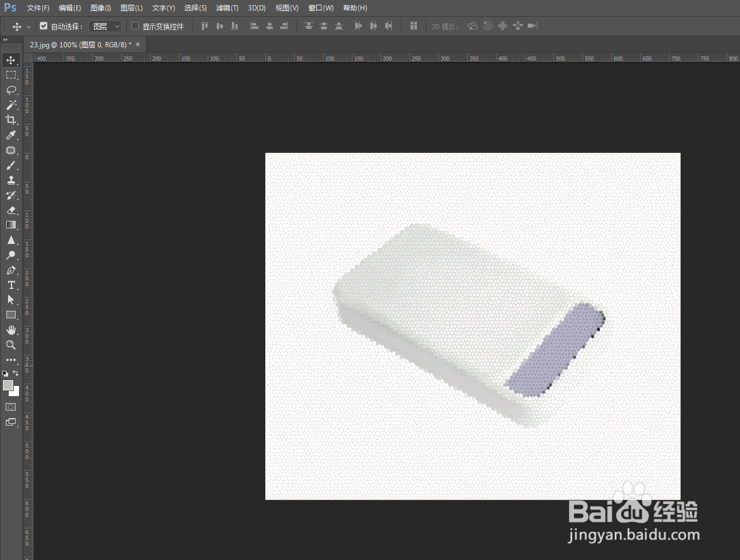Select the Eyedropper tool
This screenshot has width=740, height=560.
(x=11, y=135)
